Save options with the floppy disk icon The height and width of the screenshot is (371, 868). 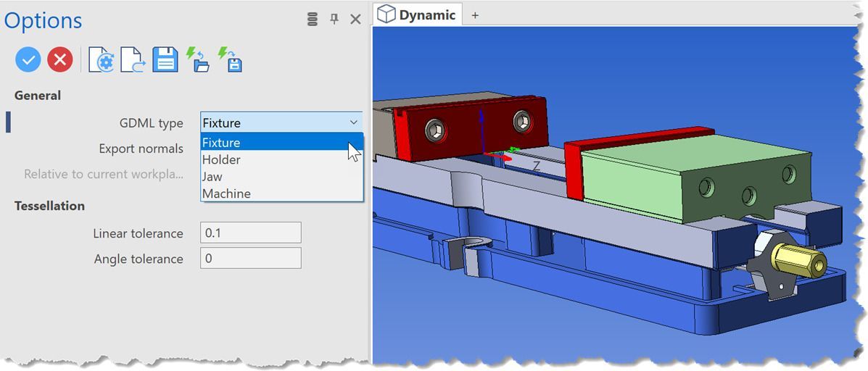click(165, 59)
